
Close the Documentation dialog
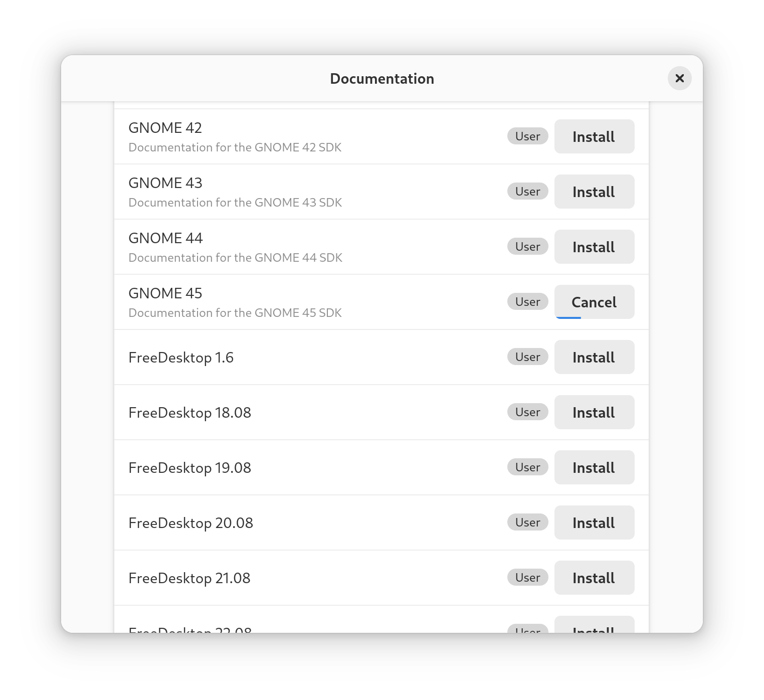pyautogui.click(x=679, y=78)
